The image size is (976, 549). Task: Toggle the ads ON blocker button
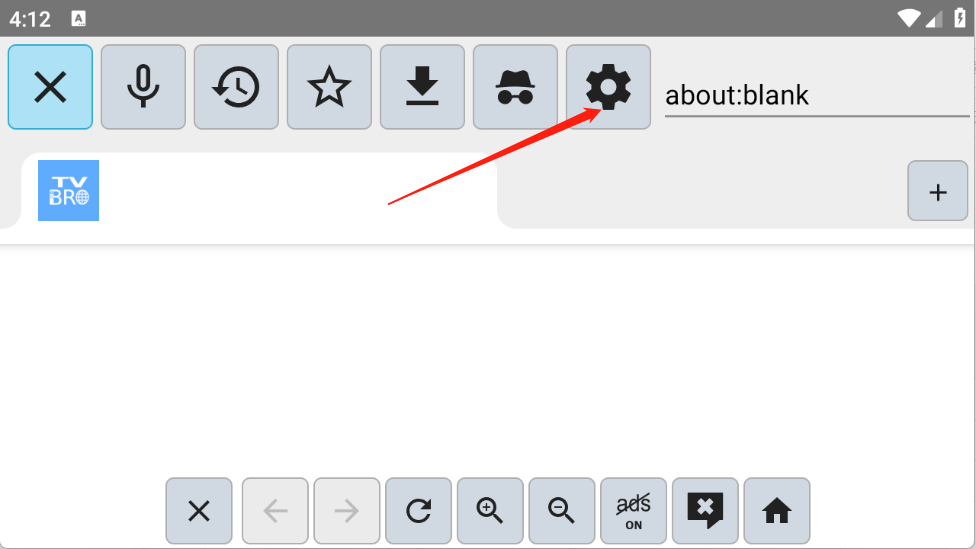(x=634, y=511)
